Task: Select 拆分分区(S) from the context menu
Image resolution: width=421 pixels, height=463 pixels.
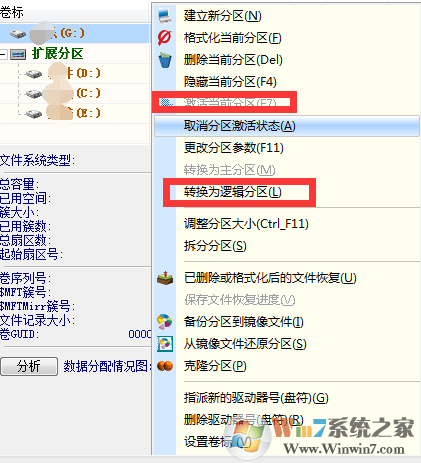Action: point(215,246)
